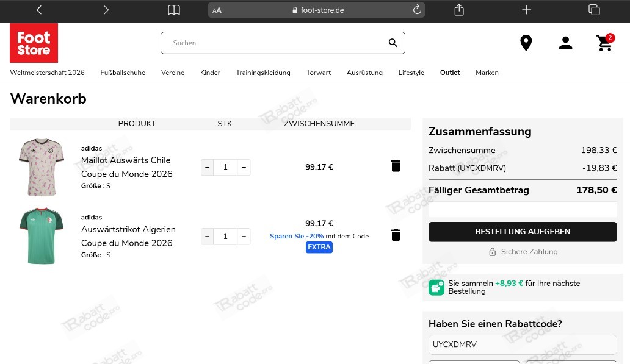This screenshot has height=364, width=630.
Task: Reload the foot-store.de page
Action: pos(417,10)
